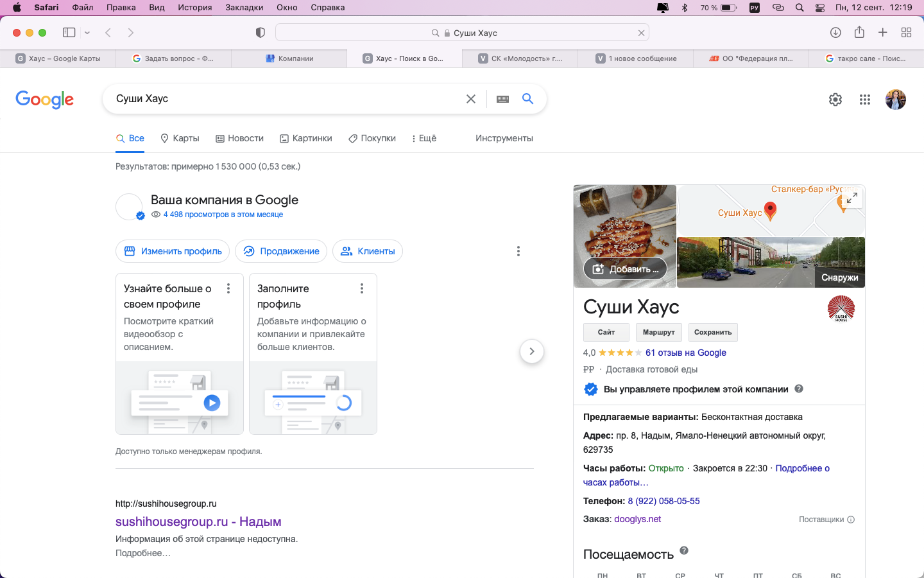The width and height of the screenshot is (924, 578).
Task: Open the Снаружи street view photo
Action: 771,262
